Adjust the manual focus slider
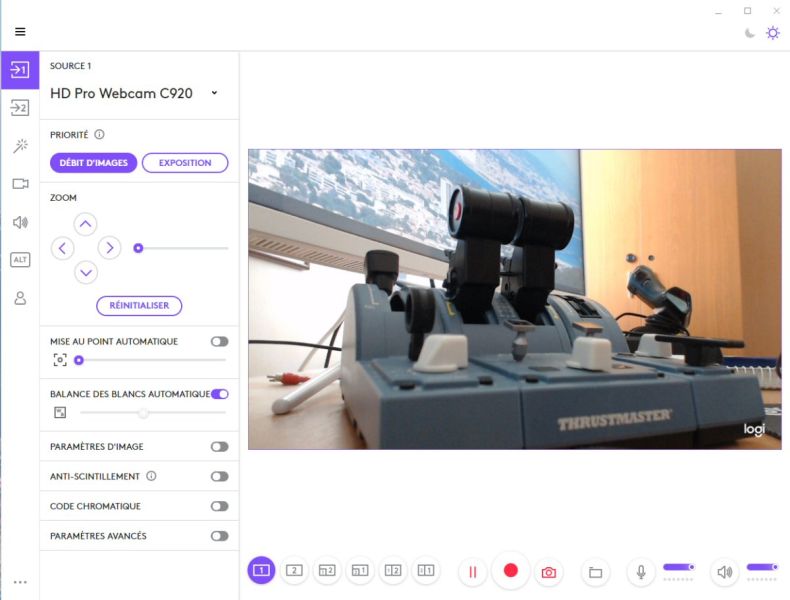This screenshot has width=790, height=600. click(x=150, y=360)
